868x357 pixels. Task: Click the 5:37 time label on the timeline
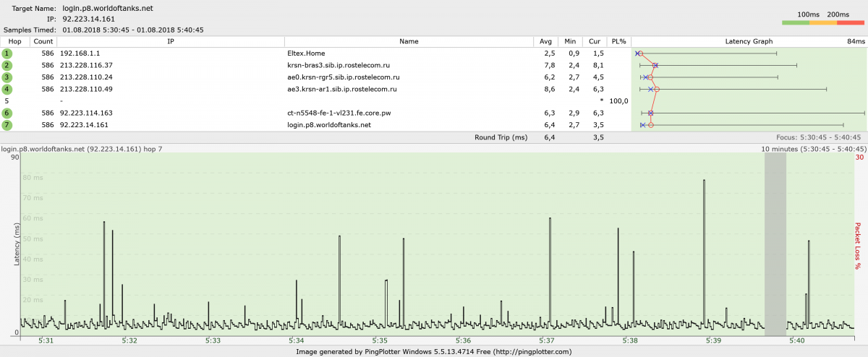pos(547,340)
